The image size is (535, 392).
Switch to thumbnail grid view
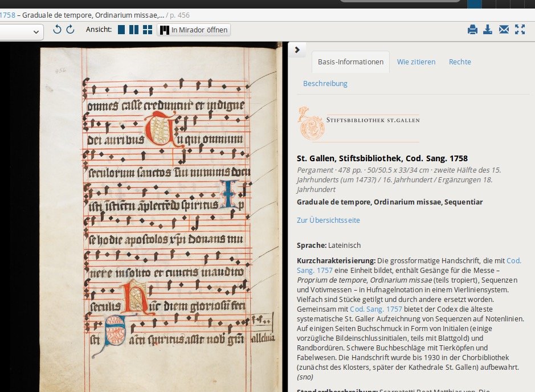click(x=148, y=30)
